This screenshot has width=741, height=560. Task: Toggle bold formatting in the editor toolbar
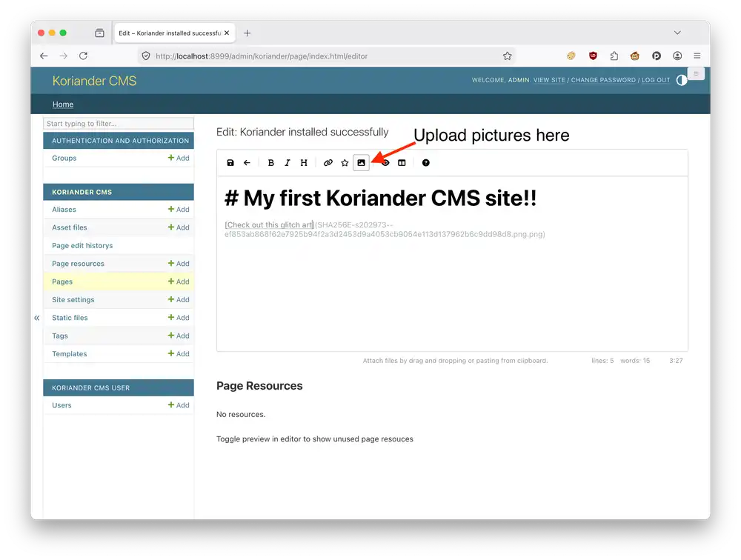point(270,162)
